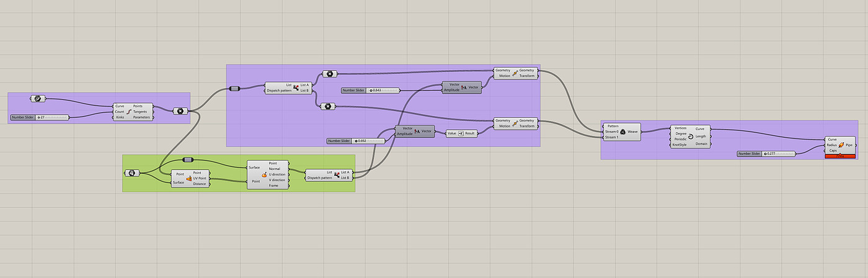The width and height of the screenshot is (868, 278).
Task: Click the Stream 1 input of Weave
Action: 612,137
